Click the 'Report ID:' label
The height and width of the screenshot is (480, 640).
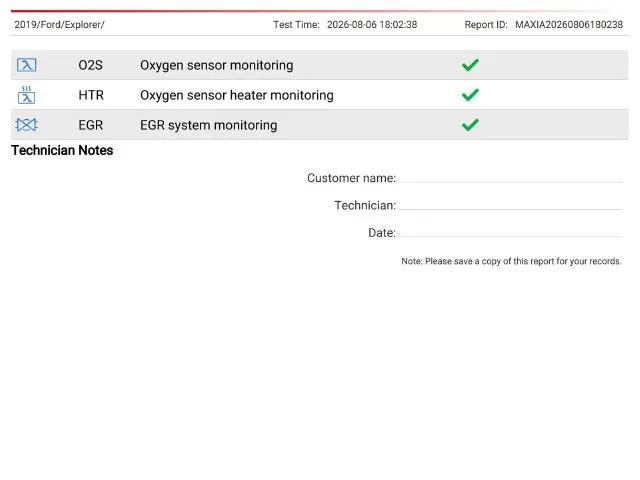[x=486, y=24]
